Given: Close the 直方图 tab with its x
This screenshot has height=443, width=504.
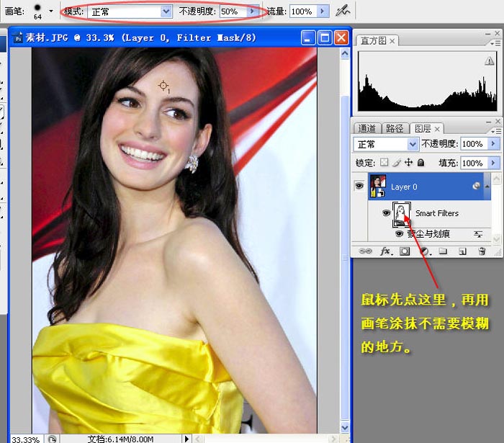Looking at the screenshot, I should 392,41.
